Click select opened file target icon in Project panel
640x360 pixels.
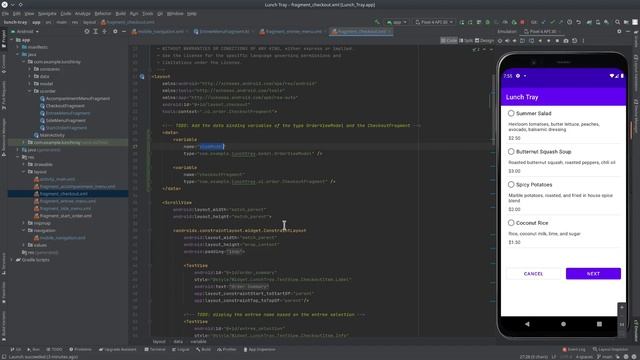[x=87, y=31]
